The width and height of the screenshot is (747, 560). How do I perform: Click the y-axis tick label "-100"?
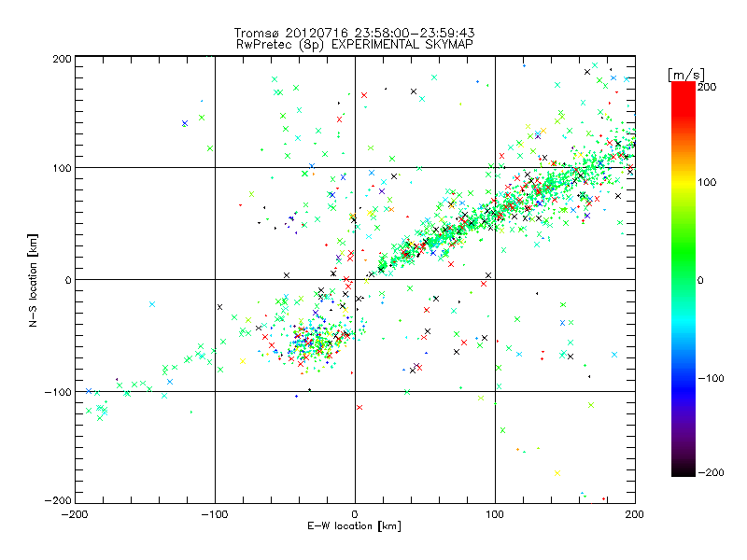pos(59,392)
